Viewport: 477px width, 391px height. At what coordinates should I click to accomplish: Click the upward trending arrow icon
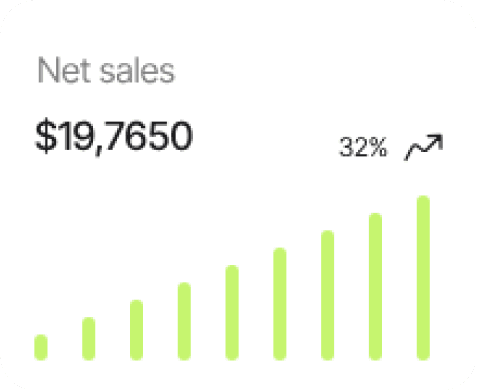[x=423, y=147]
